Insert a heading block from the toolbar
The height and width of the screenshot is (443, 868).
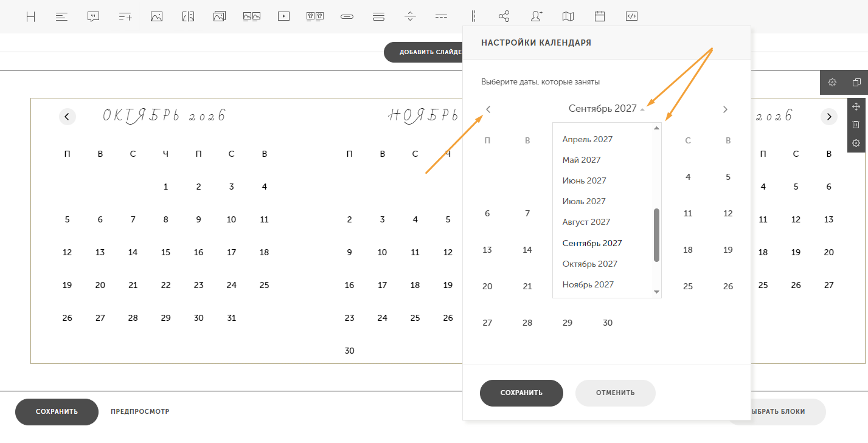(x=30, y=16)
